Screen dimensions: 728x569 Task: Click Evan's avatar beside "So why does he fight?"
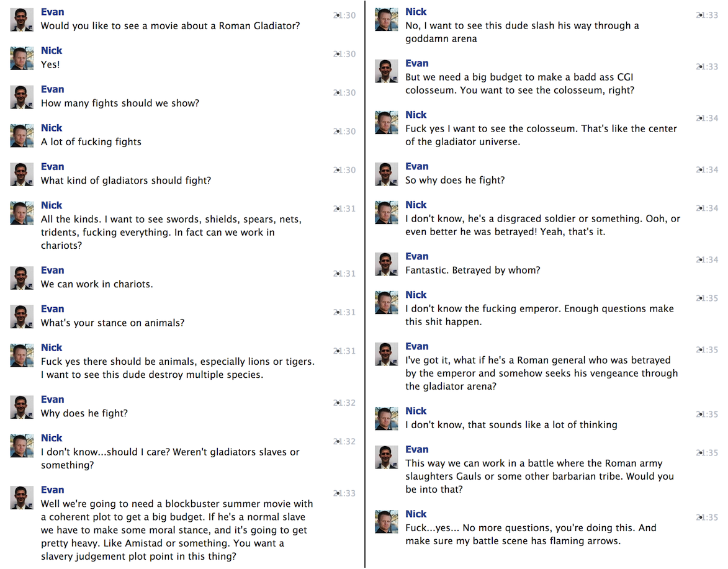386,174
